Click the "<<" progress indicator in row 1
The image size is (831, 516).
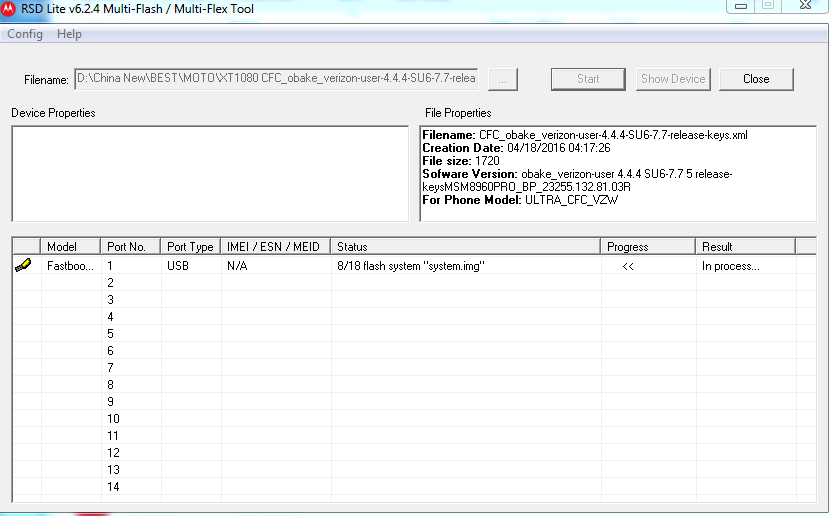pos(628,266)
